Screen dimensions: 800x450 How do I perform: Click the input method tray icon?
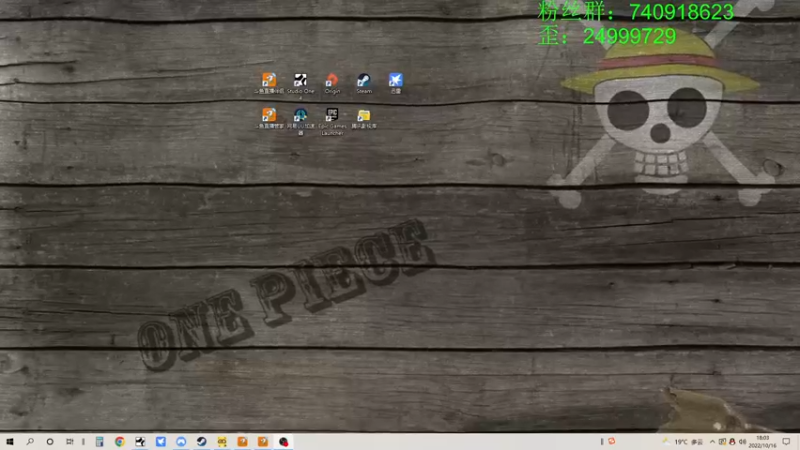[722, 442]
